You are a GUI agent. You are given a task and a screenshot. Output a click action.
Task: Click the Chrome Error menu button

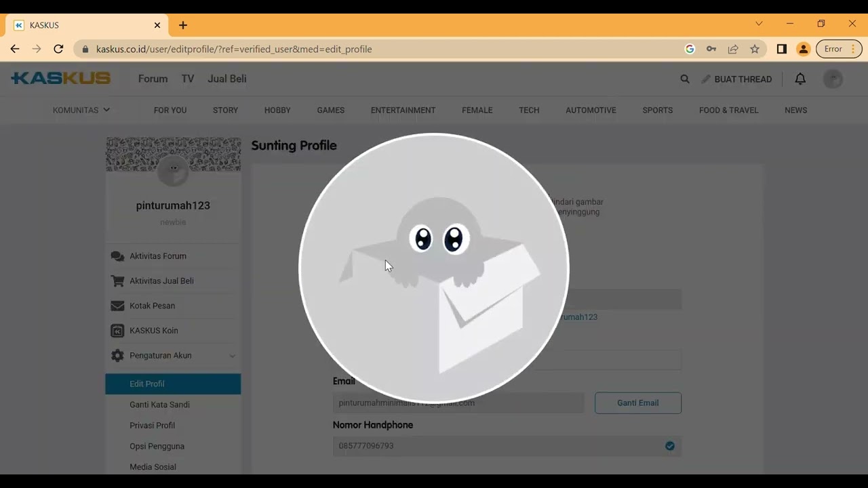[x=840, y=49]
